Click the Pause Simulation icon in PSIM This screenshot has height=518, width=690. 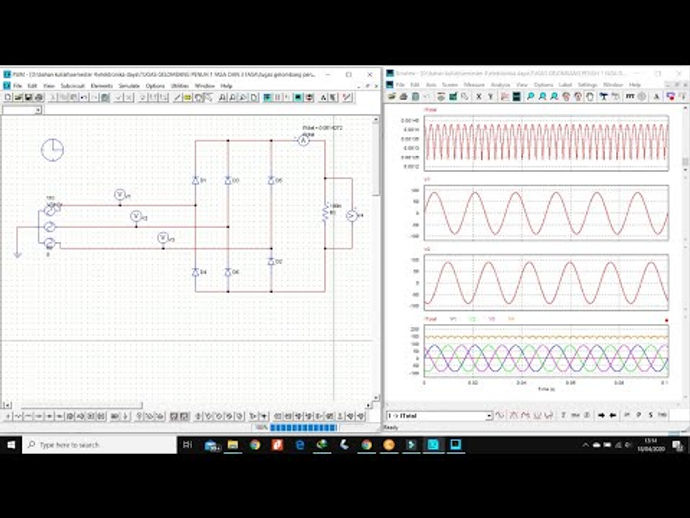pos(278,97)
